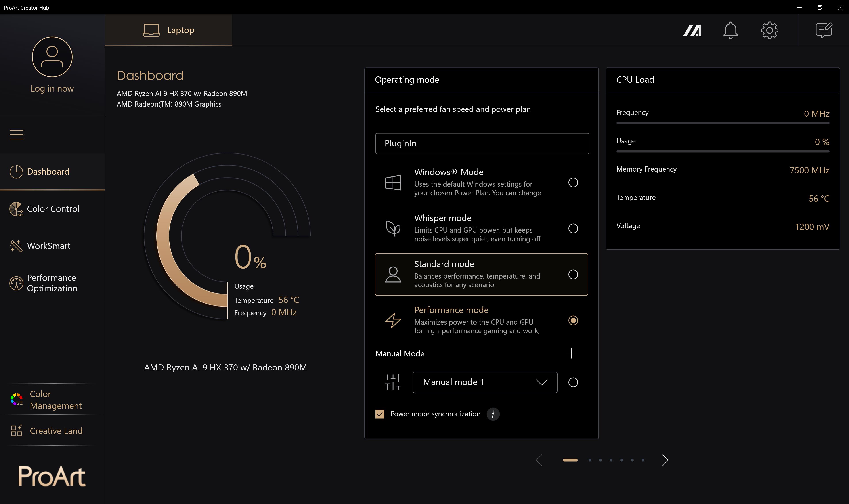
Task: Open the PluginIn power source dropdown
Action: point(482,143)
